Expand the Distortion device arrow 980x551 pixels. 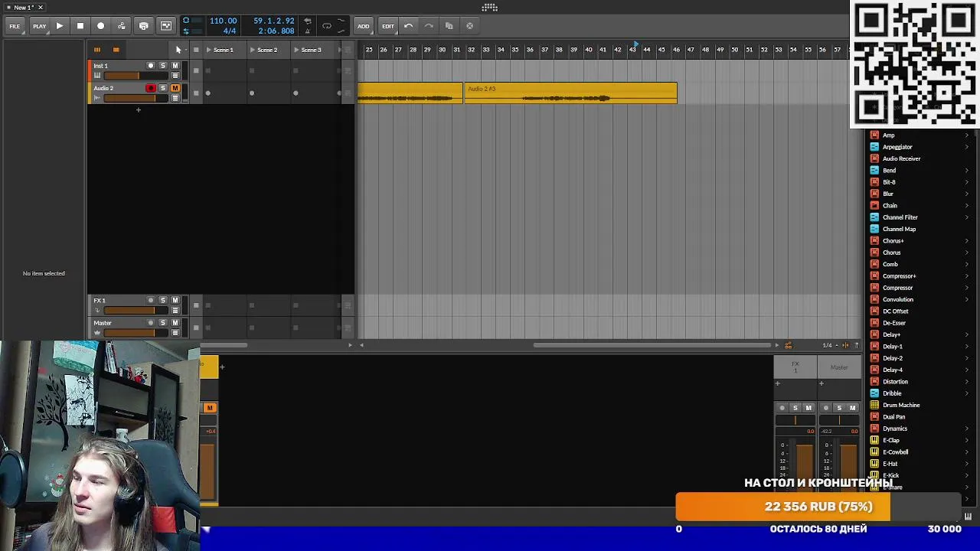[x=967, y=382]
